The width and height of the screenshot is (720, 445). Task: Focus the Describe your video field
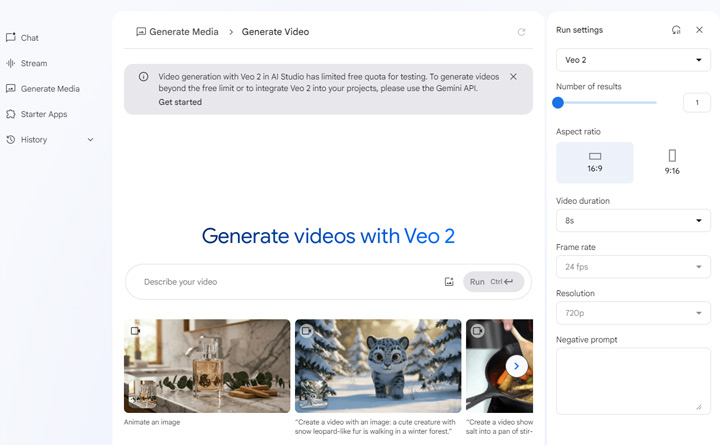tap(289, 282)
